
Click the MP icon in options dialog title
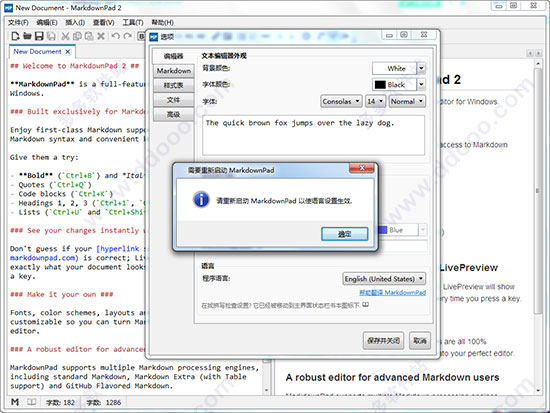[x=154, y=36]
